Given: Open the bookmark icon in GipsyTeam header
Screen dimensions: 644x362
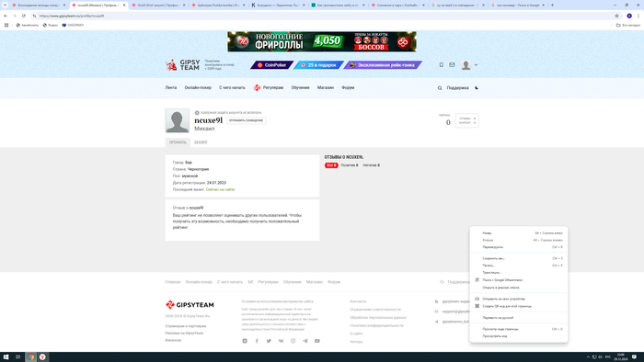Looking at the screenshot, I should coord(441,65).
